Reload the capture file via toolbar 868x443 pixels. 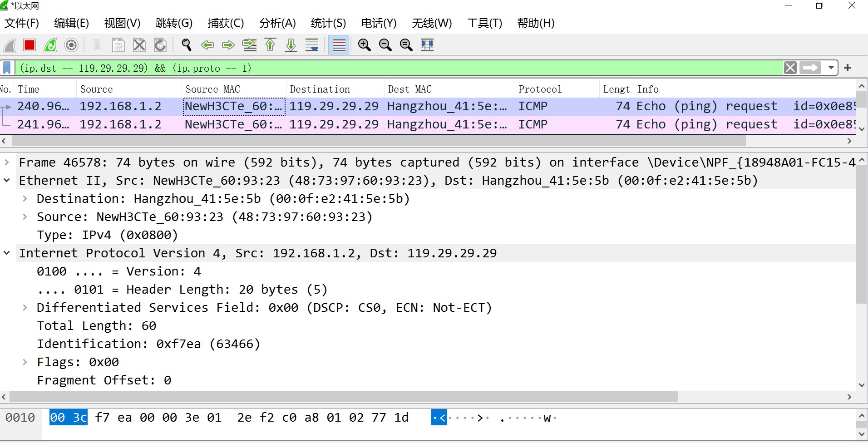tap(160, 45)
